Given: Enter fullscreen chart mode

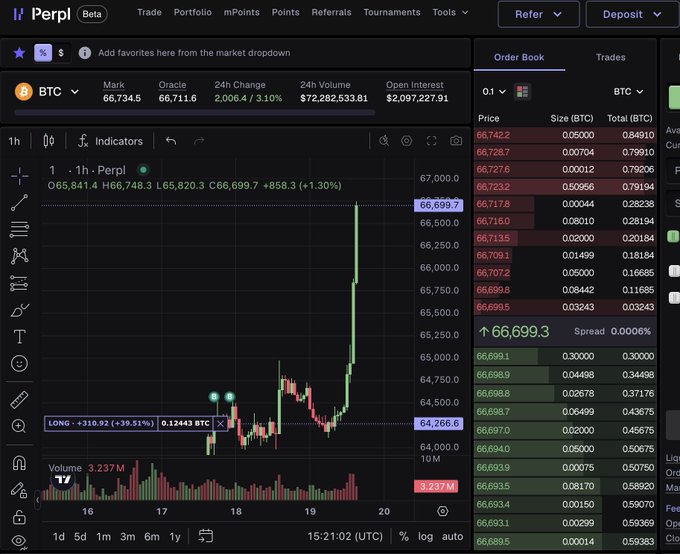Looking at the screenshot, I should 432,141.
